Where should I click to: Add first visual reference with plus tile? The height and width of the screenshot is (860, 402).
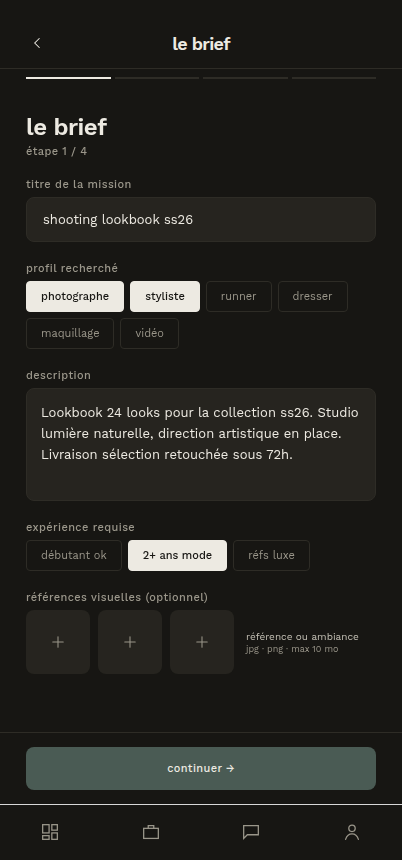[x=58, y=642]
